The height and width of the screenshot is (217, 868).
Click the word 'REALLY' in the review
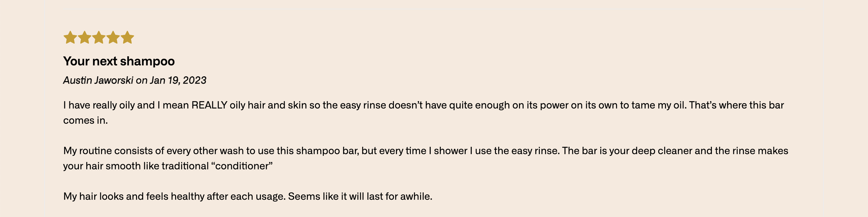pos(209,105)
